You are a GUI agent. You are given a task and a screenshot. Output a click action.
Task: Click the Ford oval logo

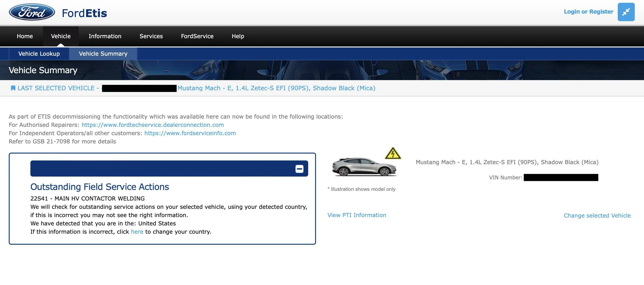point(32,12)
